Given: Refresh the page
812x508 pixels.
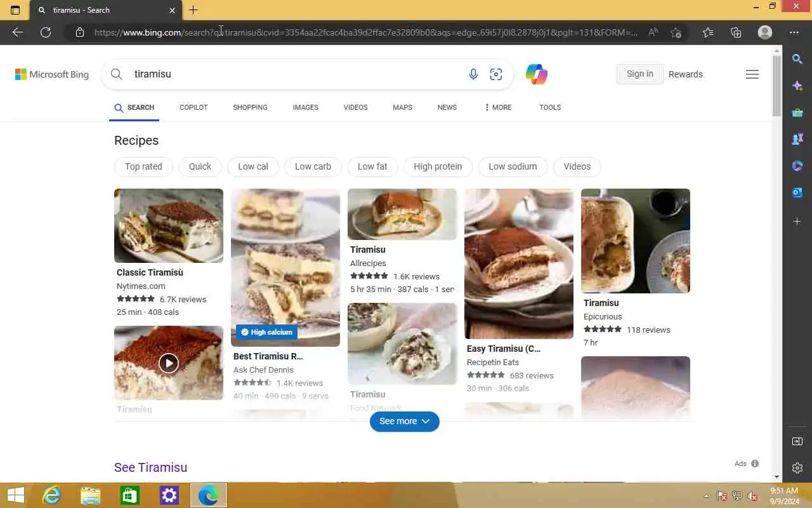Looking at the screenshot, I should coord(46,32).
